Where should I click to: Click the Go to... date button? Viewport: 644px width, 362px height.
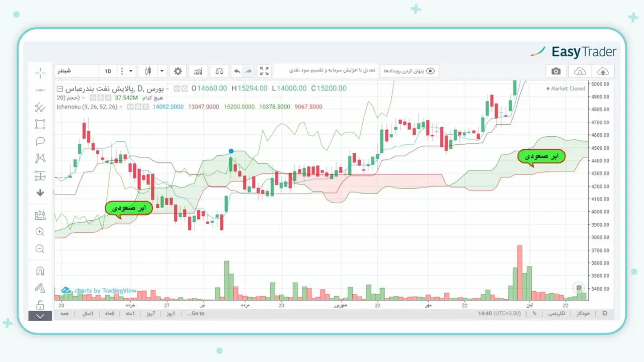pyautogui.click(x=195, y=313)
